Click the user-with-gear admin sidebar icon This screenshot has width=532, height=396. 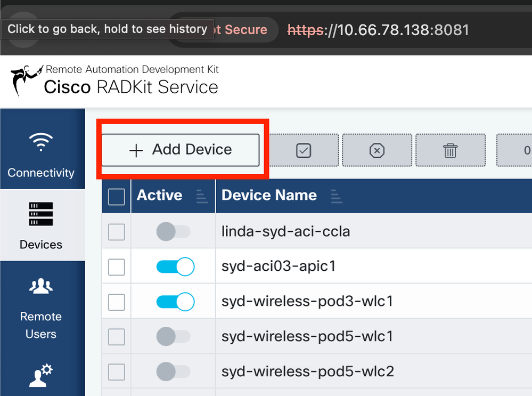(x=40, y=375)
